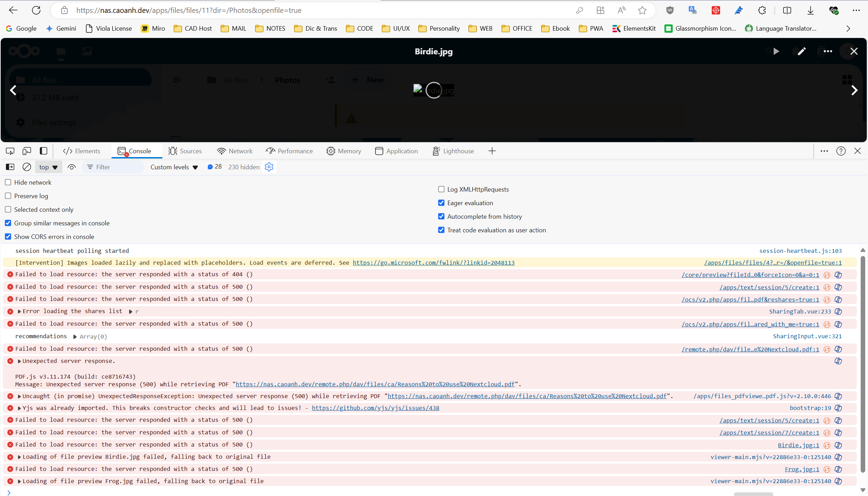
Task: Toggle the device emulation icon
Action: click(27, 151)
